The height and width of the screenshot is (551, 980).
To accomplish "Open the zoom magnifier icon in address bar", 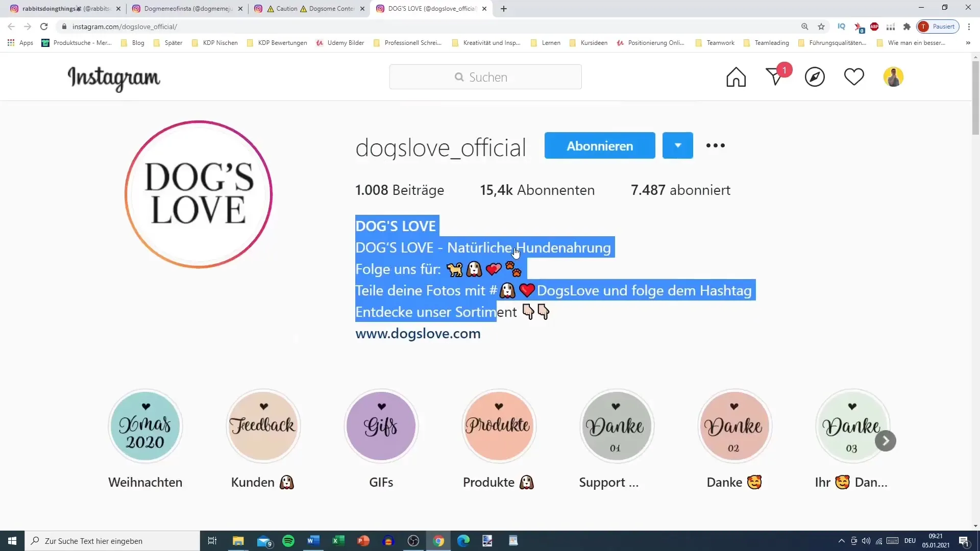I will (x=805, y=27).
